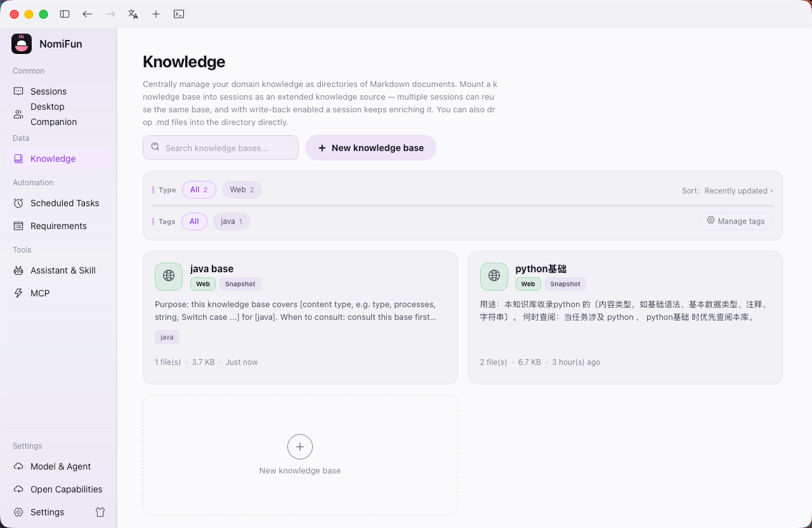The image size is (812, 528).
Task: Go forward with the right arrow
Action: [110, 14]
